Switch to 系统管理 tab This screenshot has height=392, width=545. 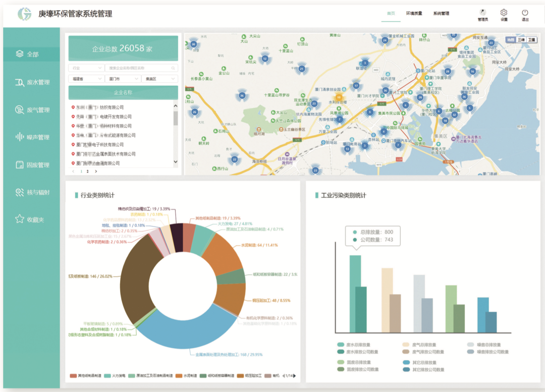441,14
